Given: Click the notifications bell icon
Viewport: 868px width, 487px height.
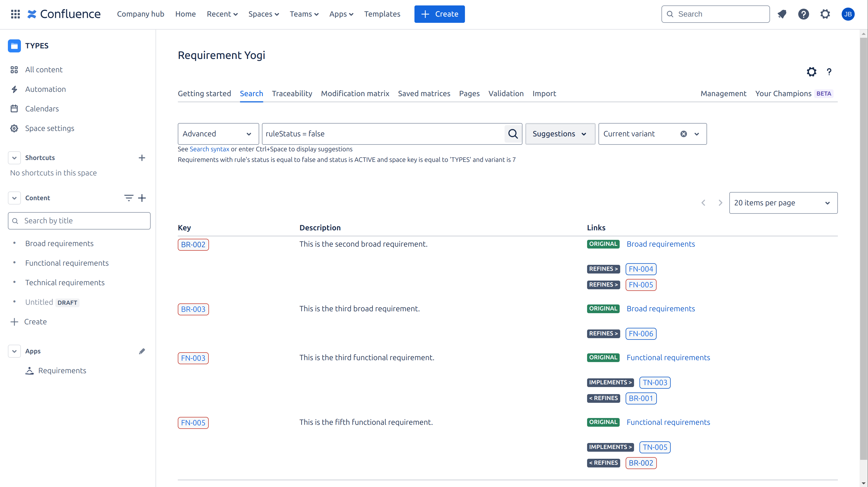Looking at the screenshot, I should point(782,14).
